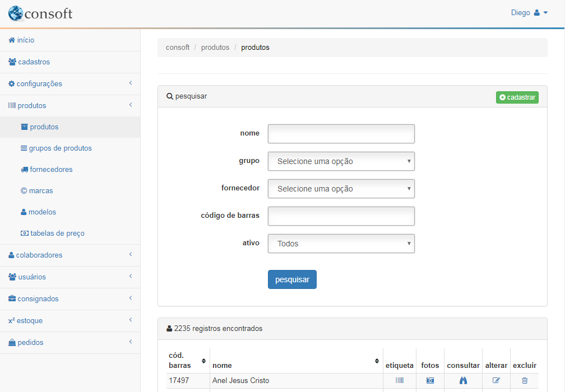The height and width of the screenshot is (392, 565).
Task: Click the blue pesquisar button
Action: pos(292,279)
